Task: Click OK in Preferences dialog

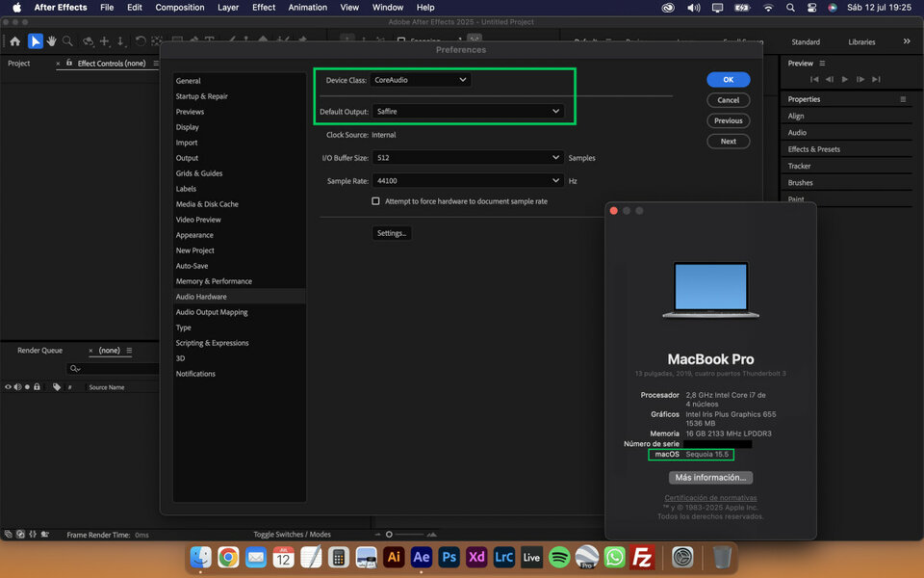Action: [728, 80]
